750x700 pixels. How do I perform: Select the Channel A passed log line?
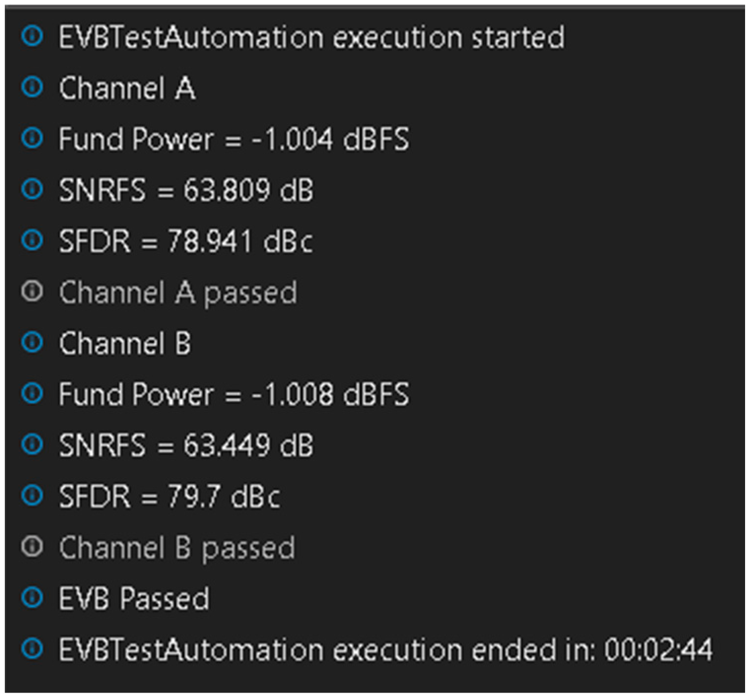178,293
